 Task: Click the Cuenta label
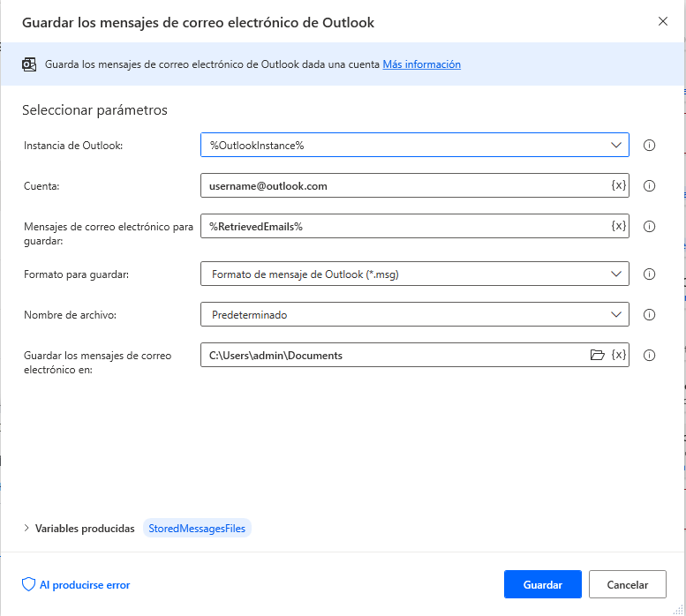[x=41, y=186]
